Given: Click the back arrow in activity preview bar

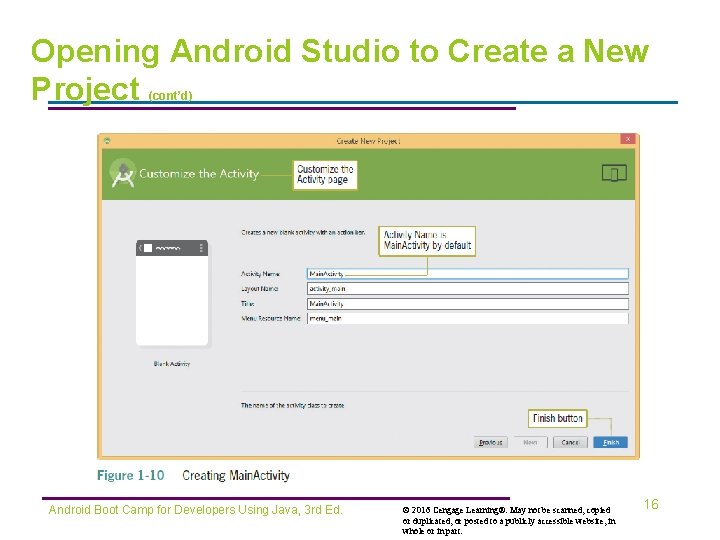Looking at the screenshot, I should click(x=140, y=248).
